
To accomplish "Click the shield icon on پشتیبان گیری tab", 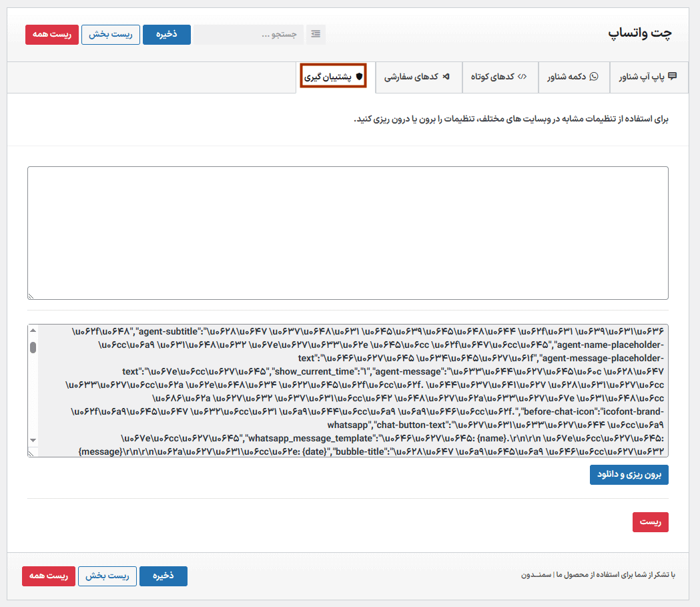I will pyautogui.click(x=359, y=77).
